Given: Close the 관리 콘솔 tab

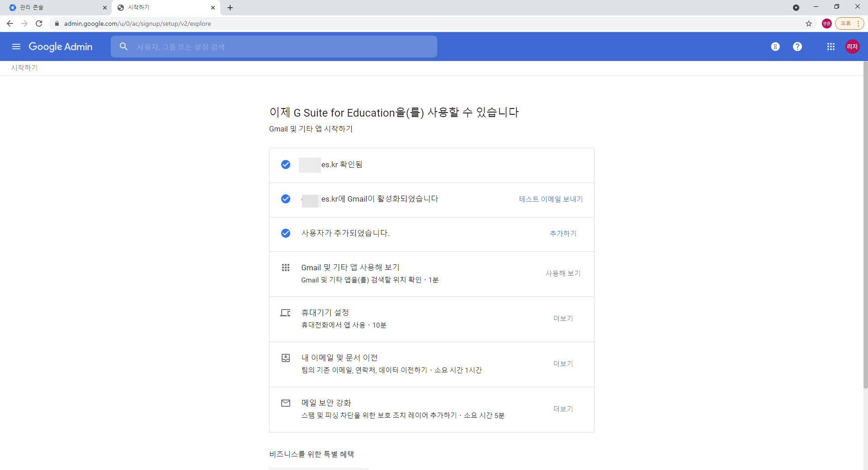Looking at the screenshot, I should pyautogui.click(x=104, y=8).
